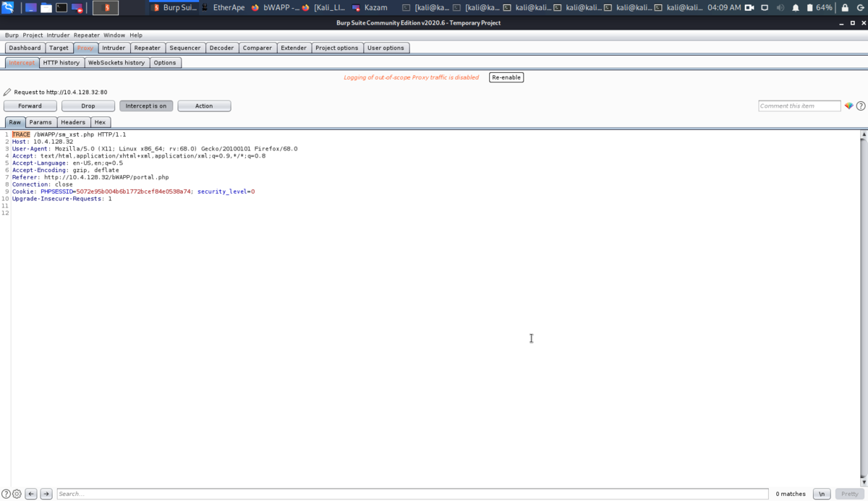Open the notifications bell tray icon
This screenshot has height=501, width=868.
(x=796, y=8)
